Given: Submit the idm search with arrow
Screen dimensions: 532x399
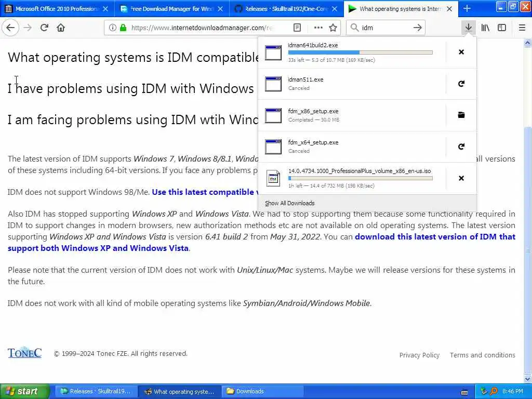Looking at the screenshot, I should click(x=418, y=28).
